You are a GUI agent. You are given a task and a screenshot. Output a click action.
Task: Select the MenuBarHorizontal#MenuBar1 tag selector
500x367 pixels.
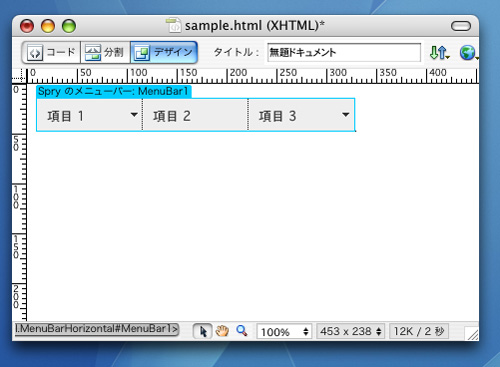click(96, 329)
